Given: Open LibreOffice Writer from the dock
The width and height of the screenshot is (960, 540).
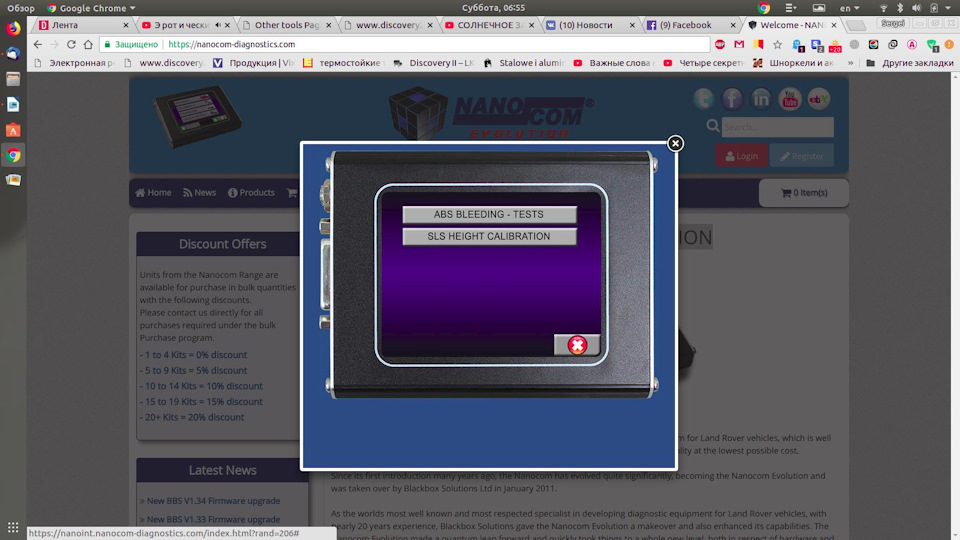Looking at the screenshot, I should tap(13, 105).
